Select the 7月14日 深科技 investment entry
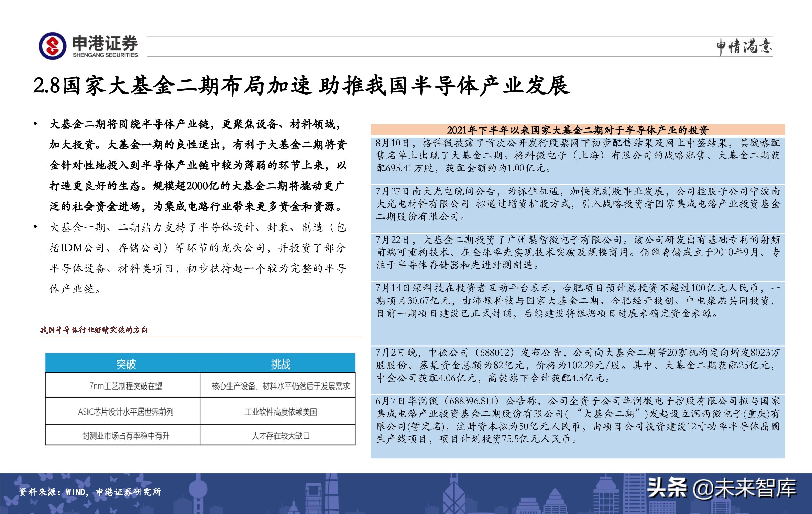 pyautogui.click(x=578, y=313)
